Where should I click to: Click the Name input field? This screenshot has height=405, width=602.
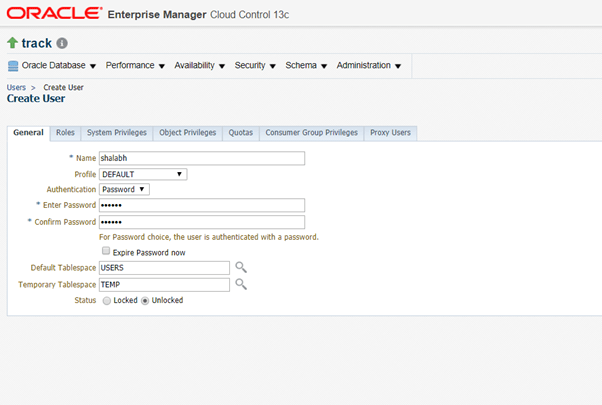pyautogui.click(x=201, y=158)
